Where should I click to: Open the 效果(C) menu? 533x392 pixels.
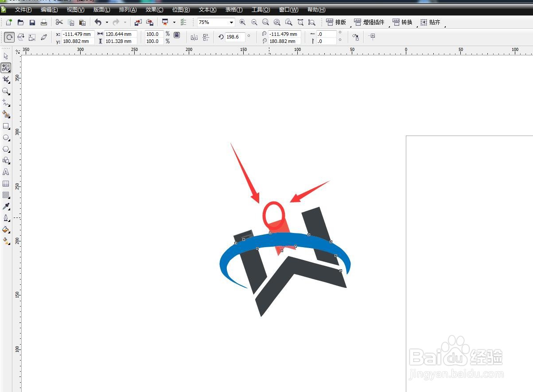154,10
